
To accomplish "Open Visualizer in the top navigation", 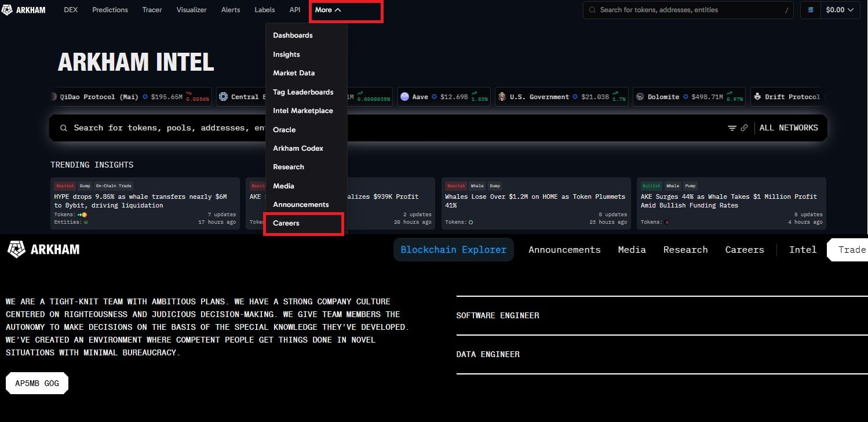I will click(x=191, y=10).
